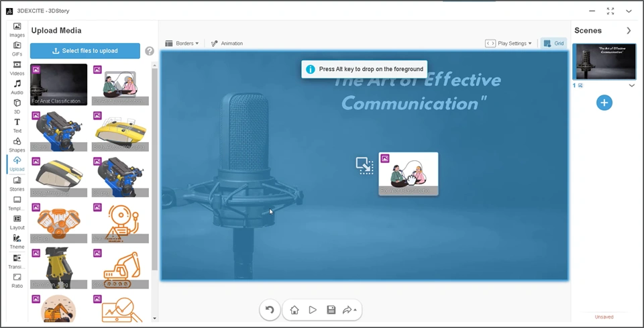The image size is (644, 328).
Task: Toggle the Grid overlay
Action: (553, 43)
